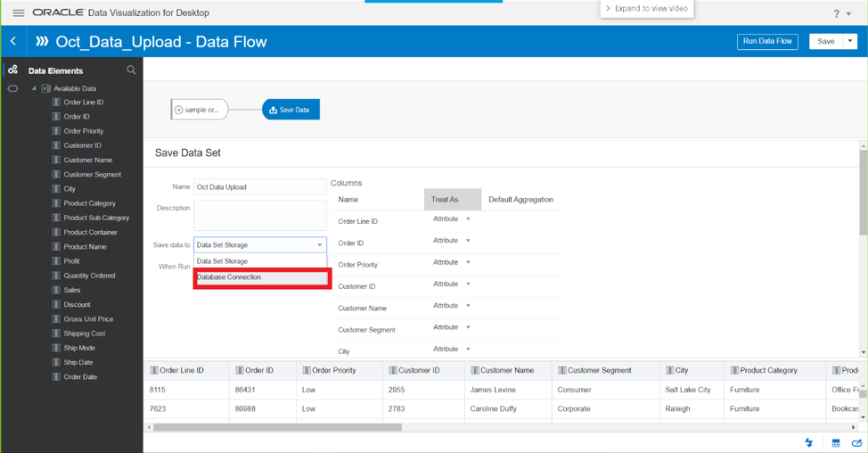Image resolution: width=868 pixels, height=453 pixels.
Task: Click the Sales column icon in tree
Action: [x=56, y=290]
